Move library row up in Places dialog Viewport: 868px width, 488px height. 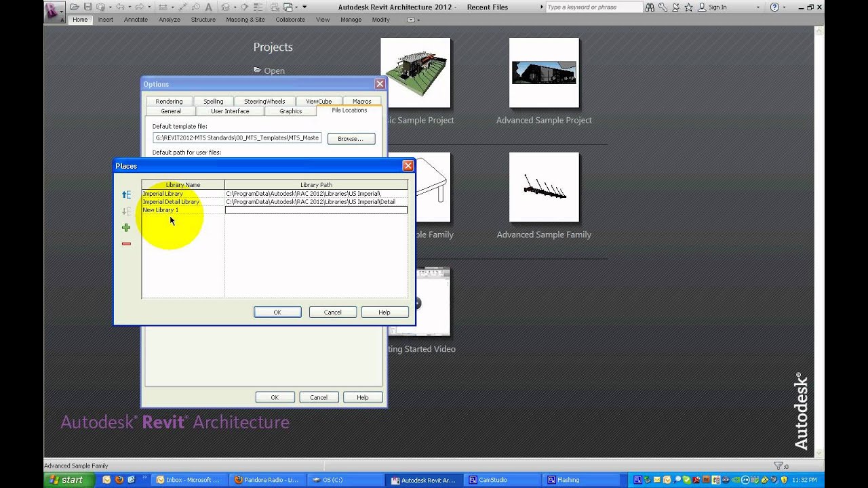coord(126,195)
